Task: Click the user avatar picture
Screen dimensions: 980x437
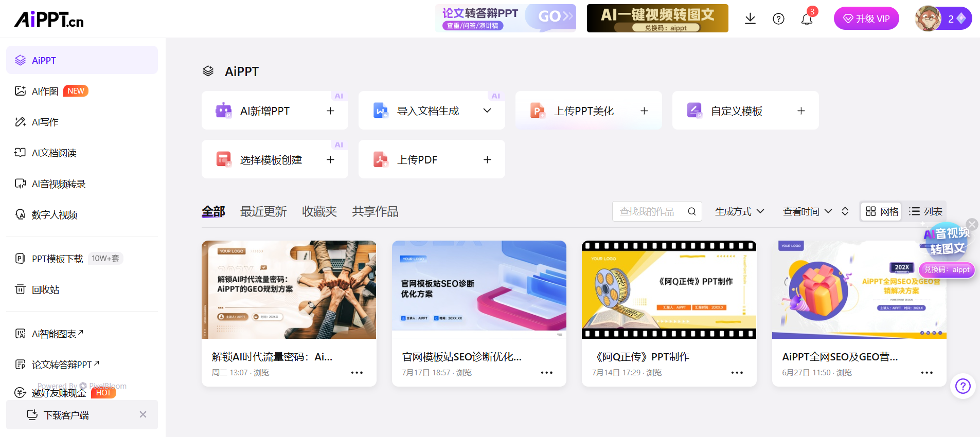Action: (x=928, y=19)
